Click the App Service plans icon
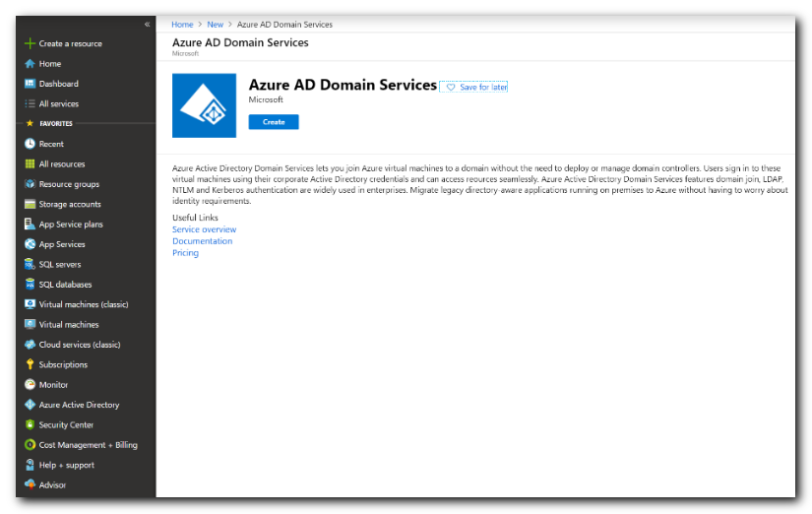The image size is (812, 514). coord(31,225)
